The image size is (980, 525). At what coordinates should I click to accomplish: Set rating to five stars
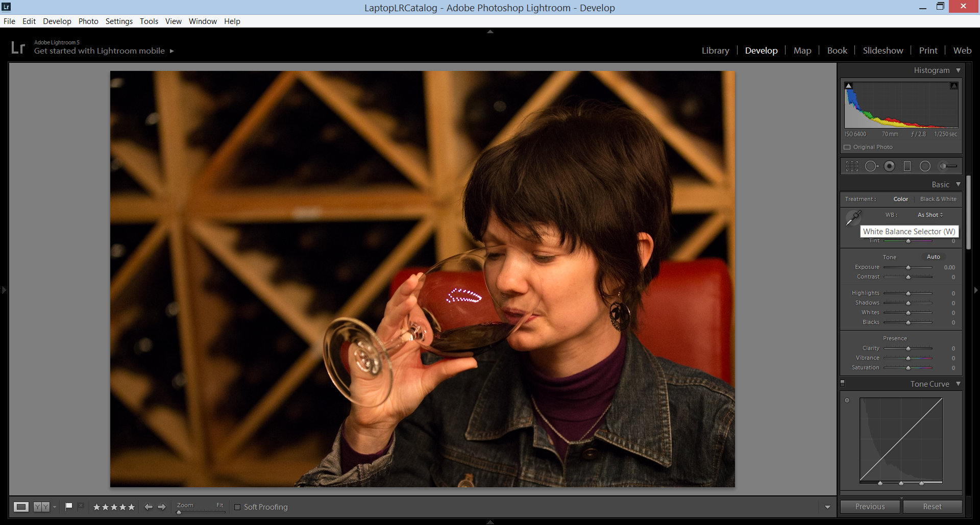[x=131, y=507]
